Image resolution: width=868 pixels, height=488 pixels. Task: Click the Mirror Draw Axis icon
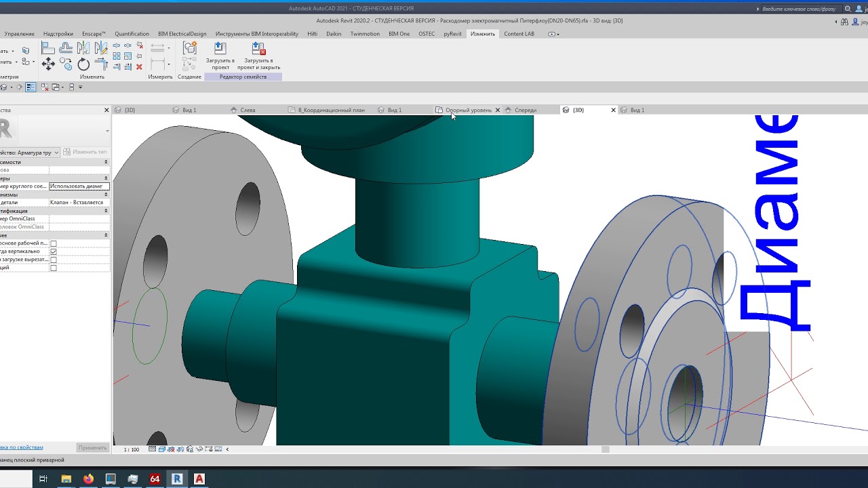click(101, 48)
